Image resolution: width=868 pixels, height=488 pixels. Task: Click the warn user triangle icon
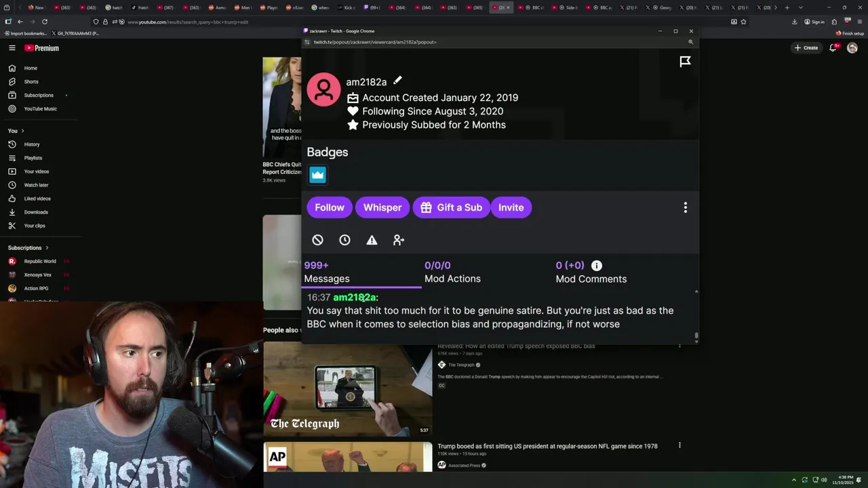pyautogui.click(x=372, y=240)
